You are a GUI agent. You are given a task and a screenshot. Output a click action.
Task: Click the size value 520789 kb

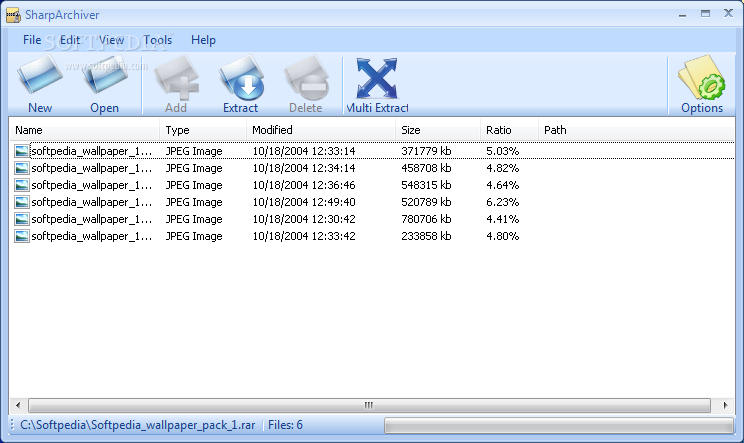(426, 202)
